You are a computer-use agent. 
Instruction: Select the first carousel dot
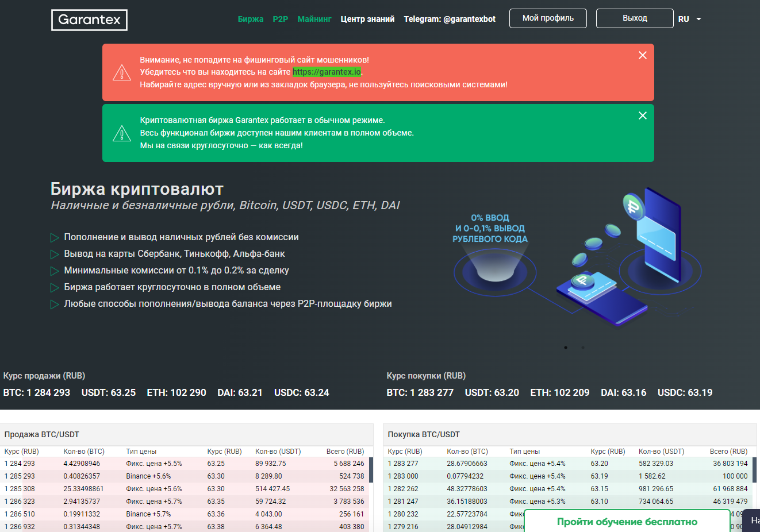coord(565,348)
